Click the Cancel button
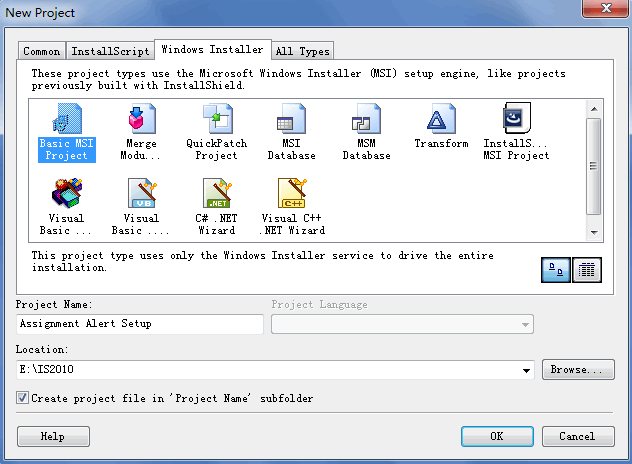Screen dimensions: 632x464 tap(578, 436)
